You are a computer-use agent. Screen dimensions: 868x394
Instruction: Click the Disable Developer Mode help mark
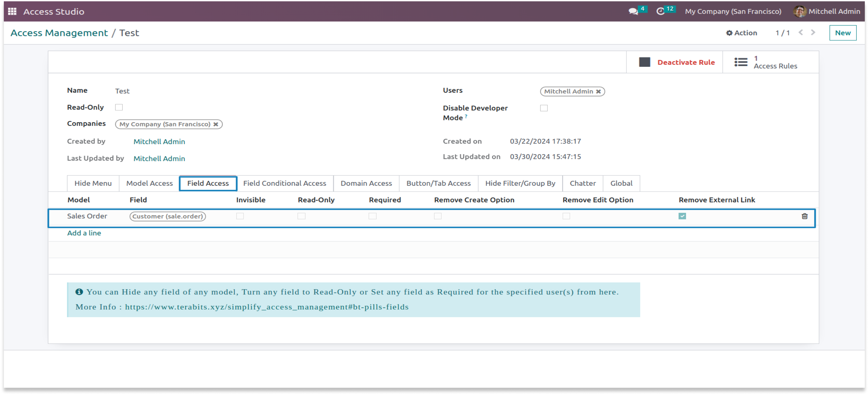tap(466, 116)
